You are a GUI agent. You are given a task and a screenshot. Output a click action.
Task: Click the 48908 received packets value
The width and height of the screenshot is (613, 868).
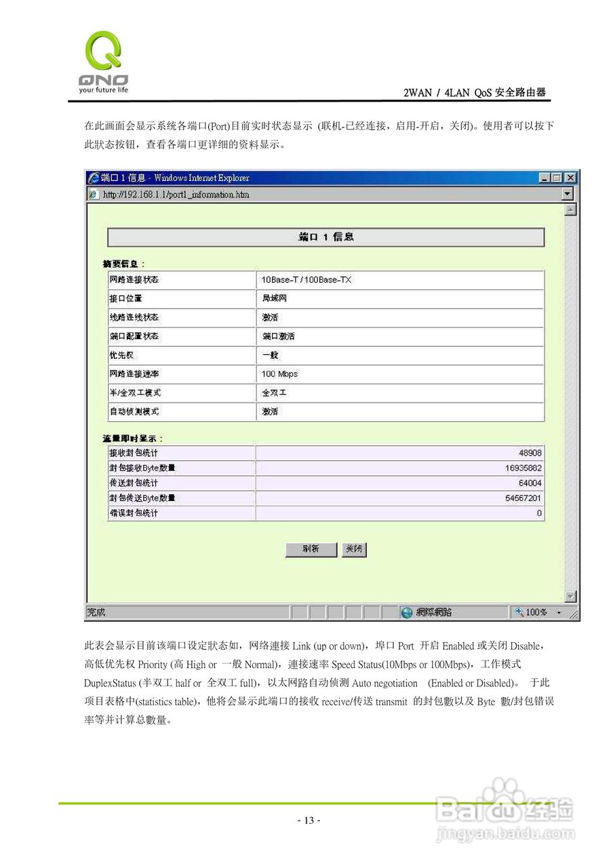(x=530, y=453)
